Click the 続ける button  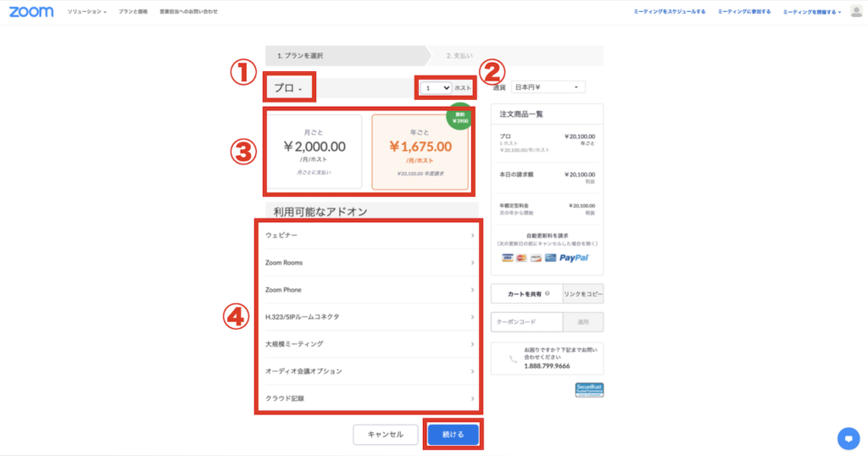click(x=453, y=434)
